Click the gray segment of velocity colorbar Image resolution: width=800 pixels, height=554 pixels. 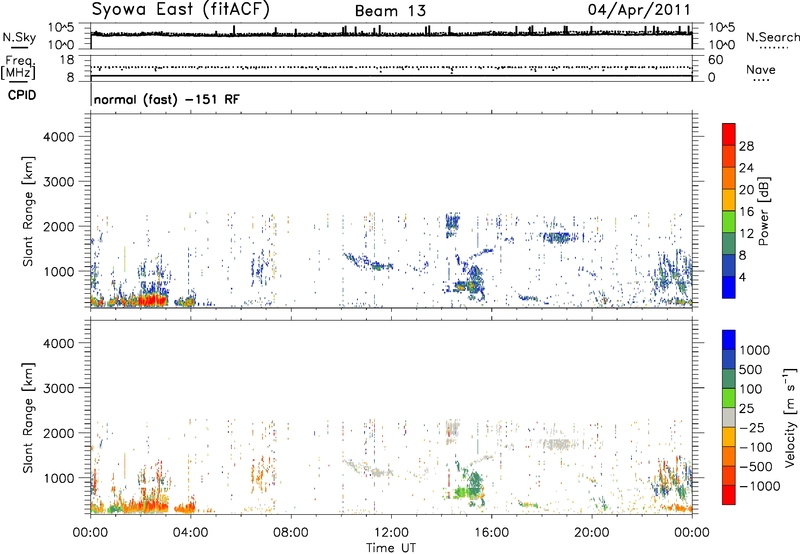[x=729, y=417]
